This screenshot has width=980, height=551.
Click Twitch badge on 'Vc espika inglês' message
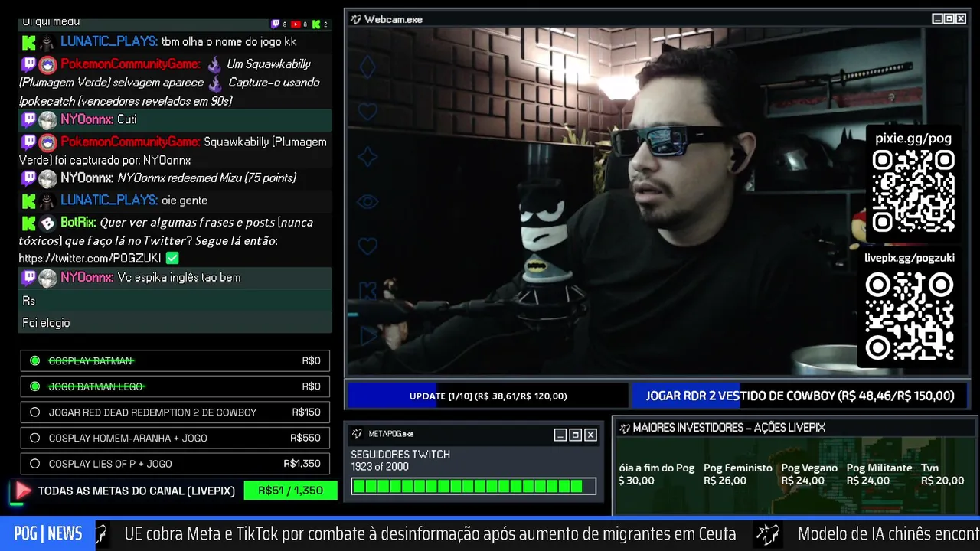(x=28, y=278)
